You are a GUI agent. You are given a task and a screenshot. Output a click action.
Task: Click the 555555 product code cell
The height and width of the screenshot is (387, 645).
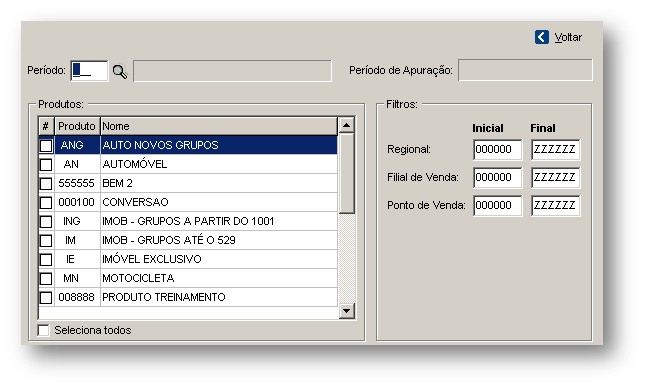click(77, 183)
